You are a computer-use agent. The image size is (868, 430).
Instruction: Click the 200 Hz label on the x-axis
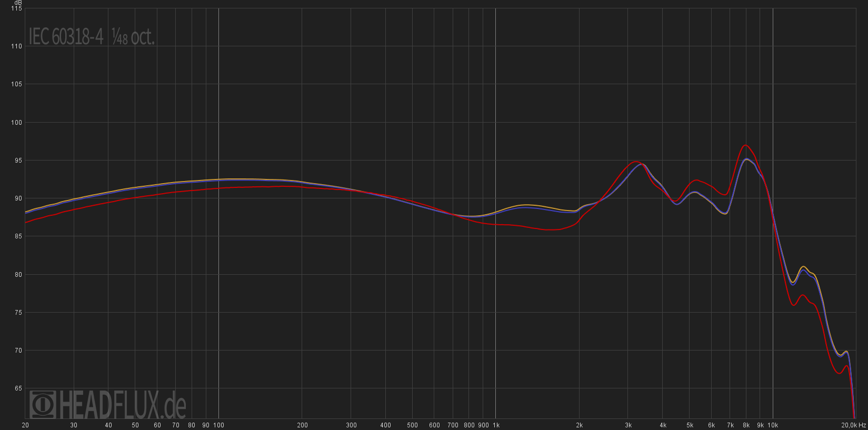pyautogui.click(x=302, y=425)
